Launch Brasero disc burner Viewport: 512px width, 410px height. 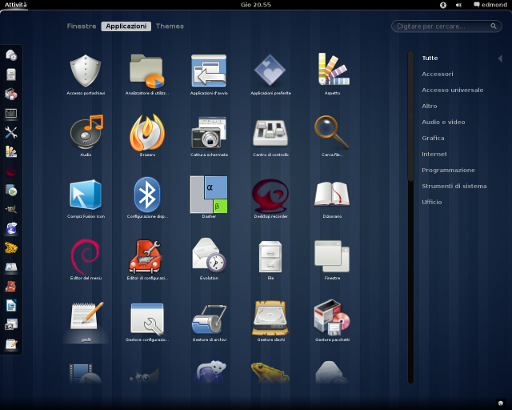[147, 132]
